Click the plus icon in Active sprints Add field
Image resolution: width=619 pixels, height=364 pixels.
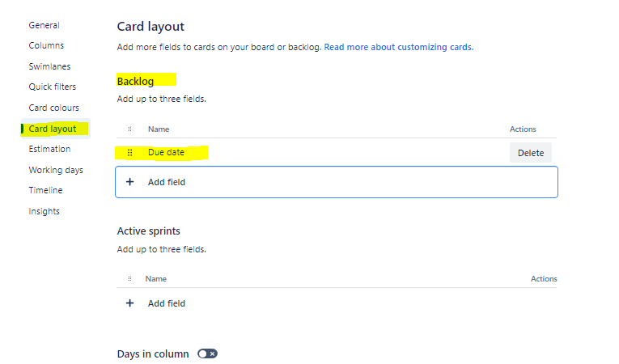(x=129, y=303)
